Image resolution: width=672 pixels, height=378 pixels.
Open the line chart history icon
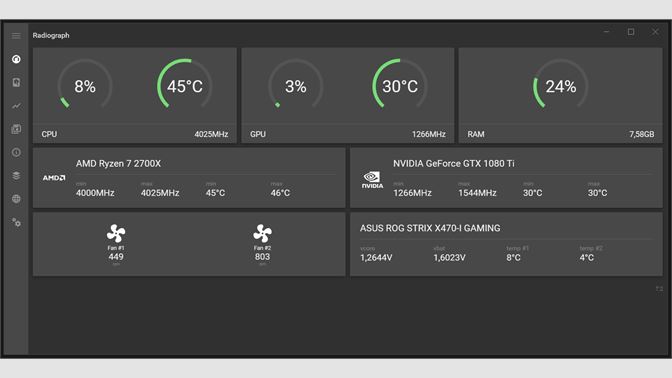tap(16, 106)
